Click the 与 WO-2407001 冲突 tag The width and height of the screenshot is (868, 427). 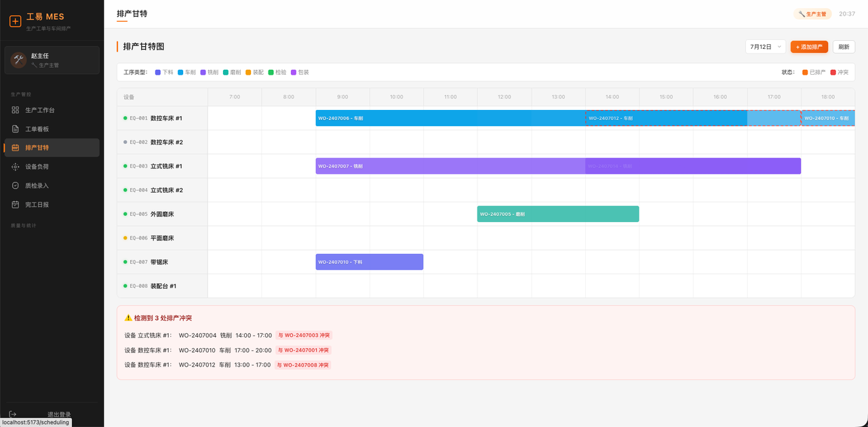pos(304,350)
